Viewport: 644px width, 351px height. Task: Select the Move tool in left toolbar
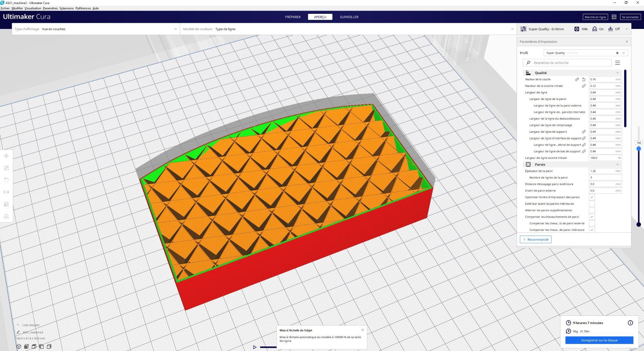tap(6, 156)
